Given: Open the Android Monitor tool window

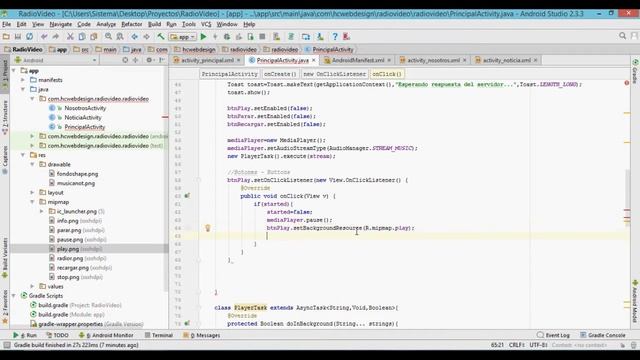Looking at the screenshot, I should pos(106,335).
